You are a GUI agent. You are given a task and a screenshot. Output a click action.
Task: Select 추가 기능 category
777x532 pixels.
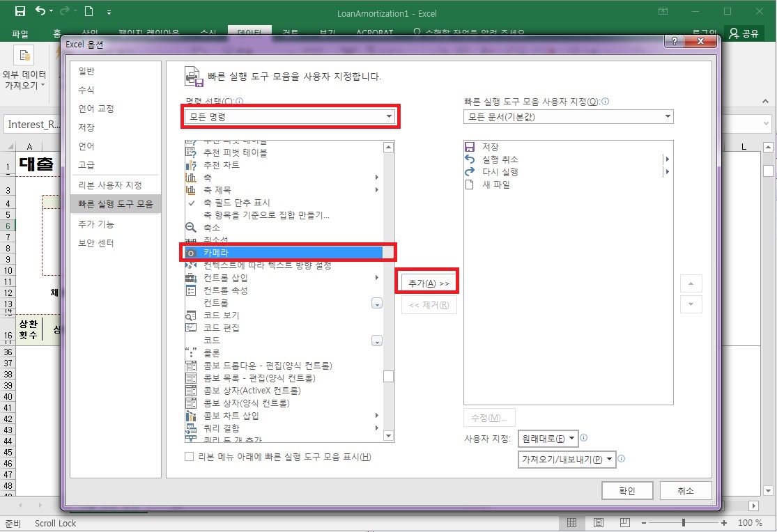click(x=116, y=224)
